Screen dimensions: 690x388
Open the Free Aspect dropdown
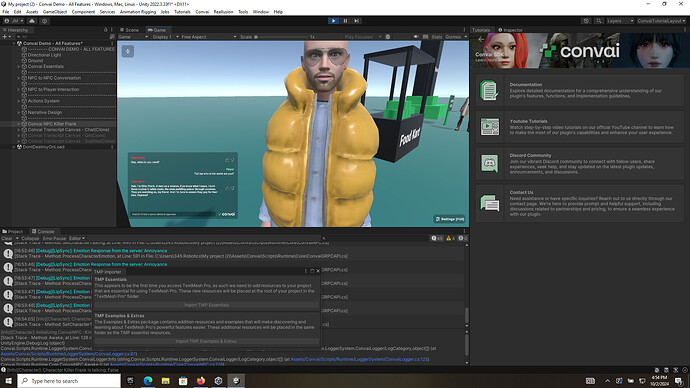click(x=209, y=37)
